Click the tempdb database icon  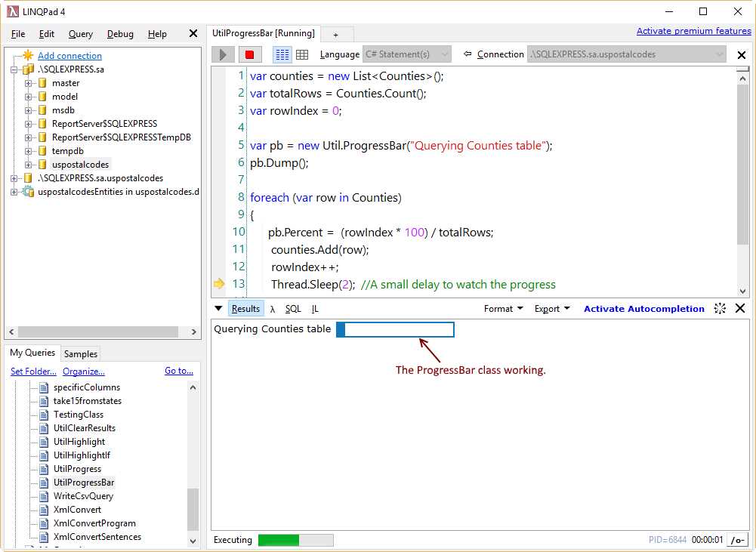[42, 151]
